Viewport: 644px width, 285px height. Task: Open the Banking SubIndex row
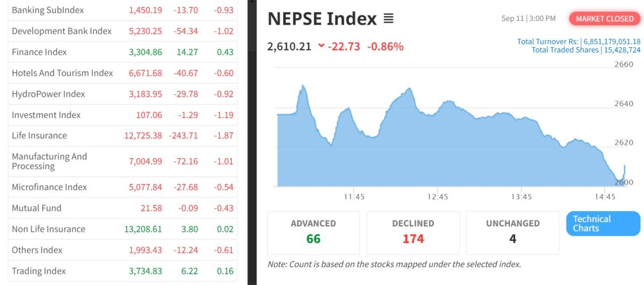point(48,10)
